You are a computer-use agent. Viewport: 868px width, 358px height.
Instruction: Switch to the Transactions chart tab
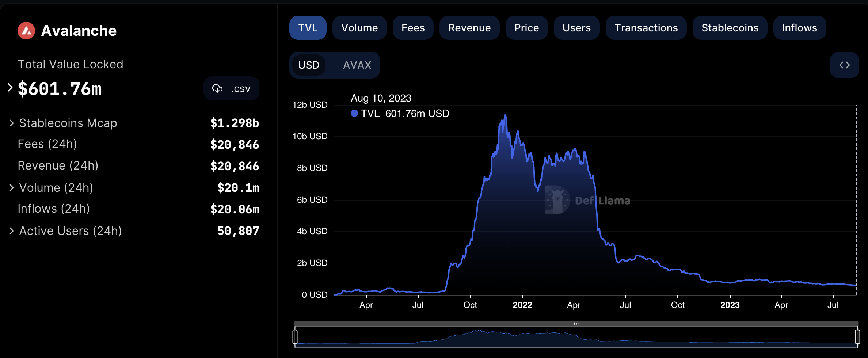[x=646, y=28]
